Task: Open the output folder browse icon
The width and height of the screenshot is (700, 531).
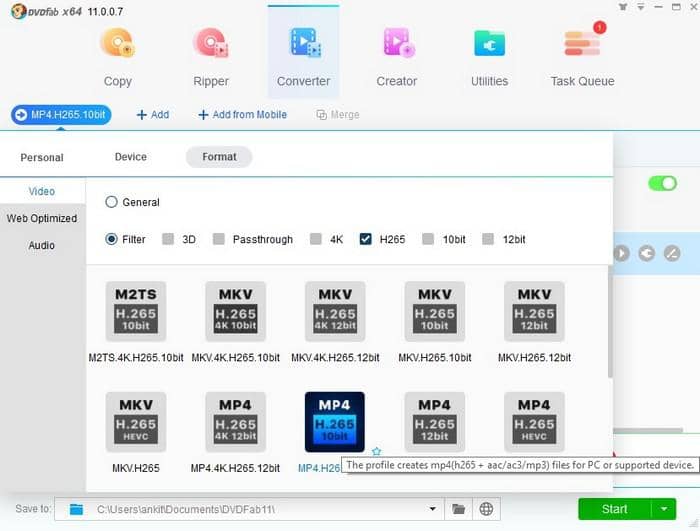Action: 458,509
